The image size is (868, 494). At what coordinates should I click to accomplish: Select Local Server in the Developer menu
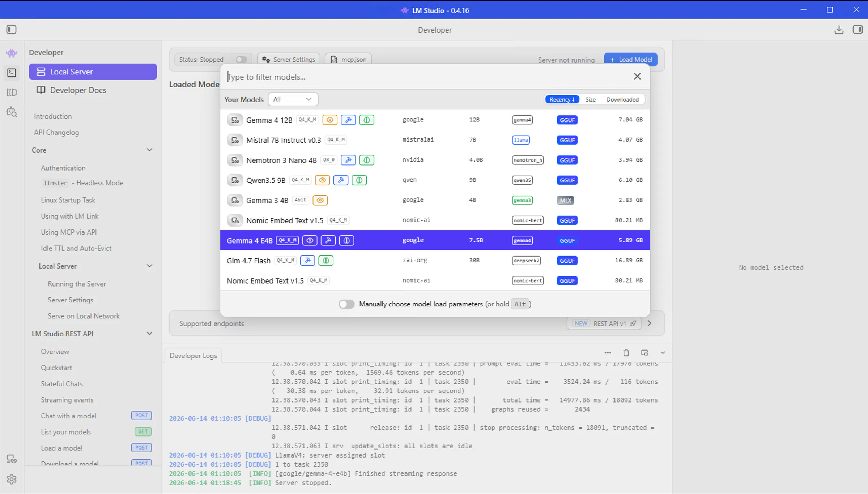[93, 72]
